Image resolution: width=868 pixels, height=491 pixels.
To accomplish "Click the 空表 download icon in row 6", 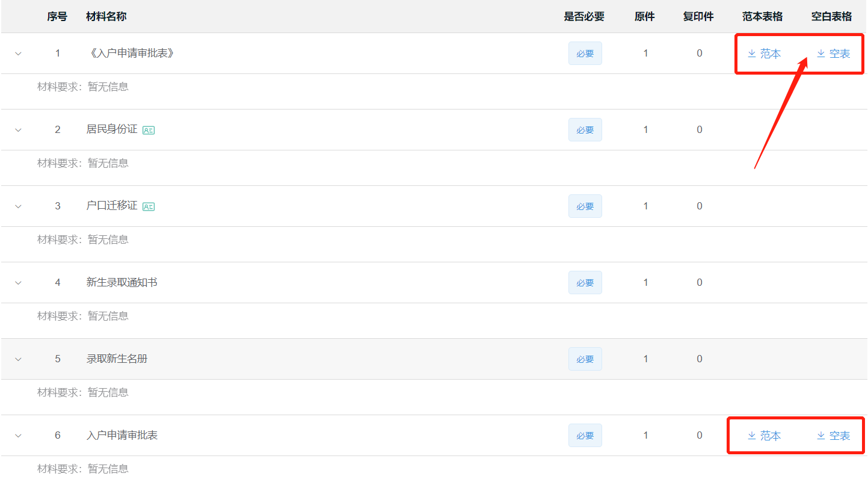I will pyautogui.click(x=820, y=436).
